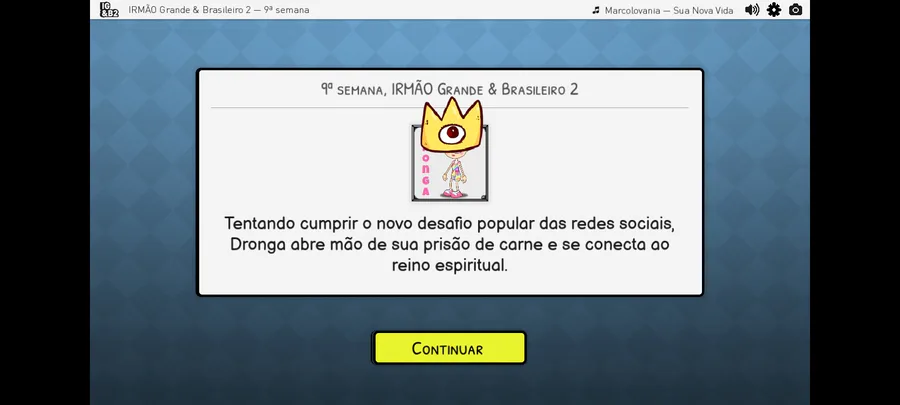Click the pink vertical name label on portrait
This screenshot has height=405, width=900.
click(x=425, y=174)
